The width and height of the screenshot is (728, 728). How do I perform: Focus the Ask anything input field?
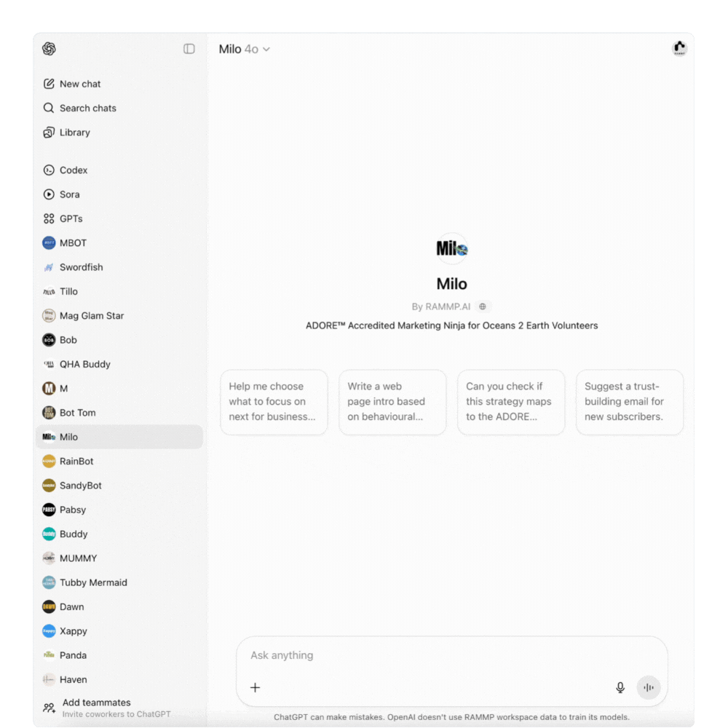coord(451,655)
